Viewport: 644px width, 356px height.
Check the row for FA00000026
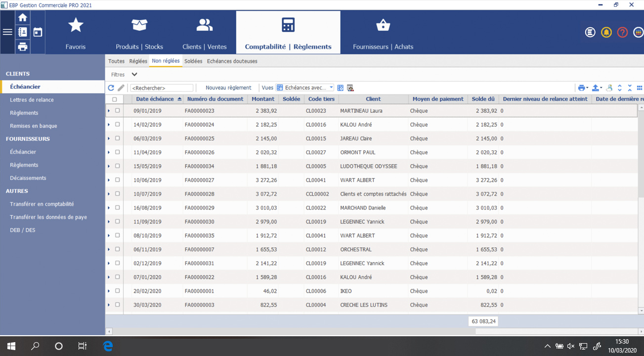pos(118,152)
